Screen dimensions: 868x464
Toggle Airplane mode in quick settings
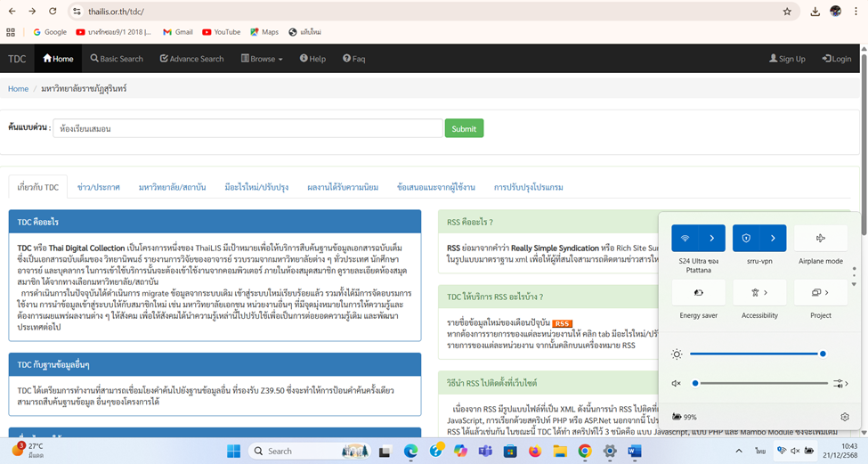(820, 239)
